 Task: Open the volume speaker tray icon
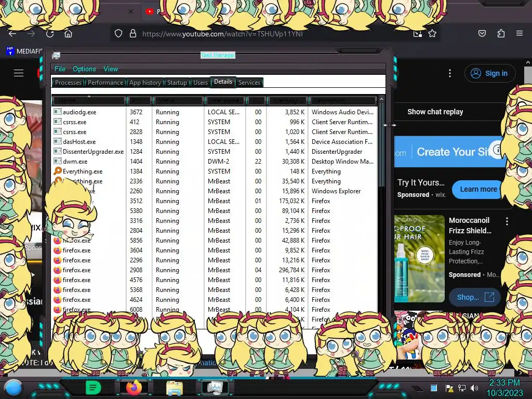tap(474, 388)
